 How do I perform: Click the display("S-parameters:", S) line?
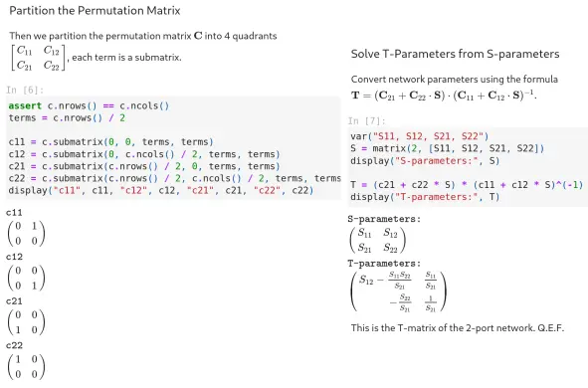pos(425,161)
